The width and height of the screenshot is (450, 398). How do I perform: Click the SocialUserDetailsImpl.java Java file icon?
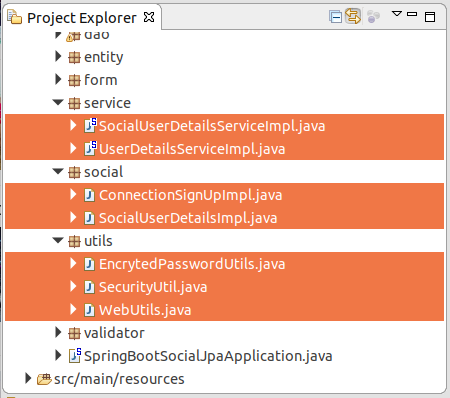(x=89, y=218)
